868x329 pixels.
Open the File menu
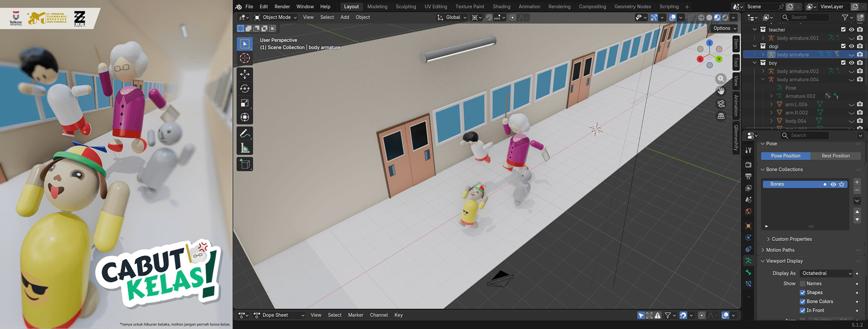[x=249, y=7]
